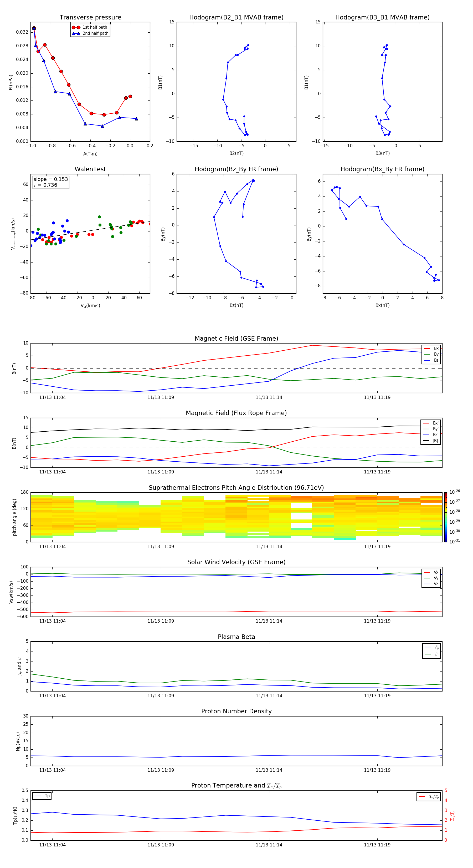Click the '1st half path' legend entry
This screenshot has height=868, width=473.
click(90, 27)
